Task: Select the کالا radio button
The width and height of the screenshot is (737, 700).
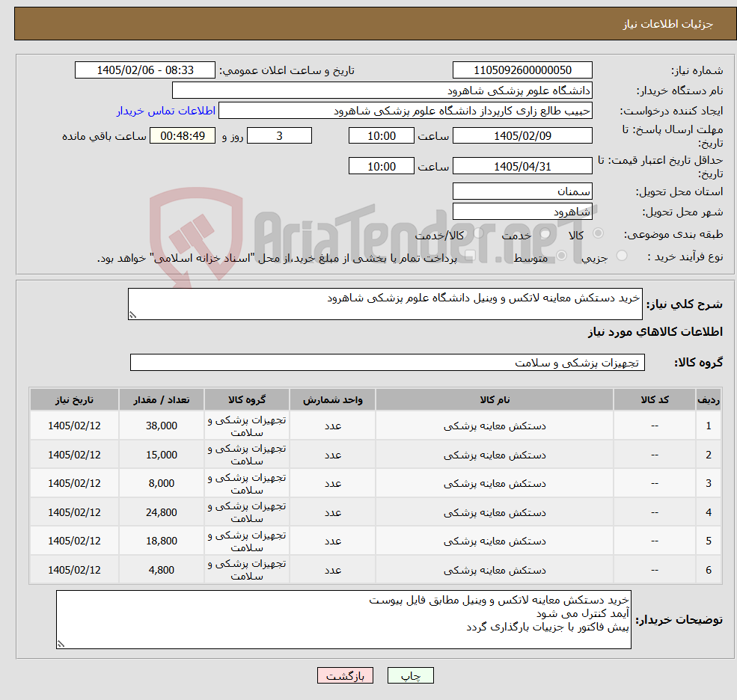Action: [599, 233]
